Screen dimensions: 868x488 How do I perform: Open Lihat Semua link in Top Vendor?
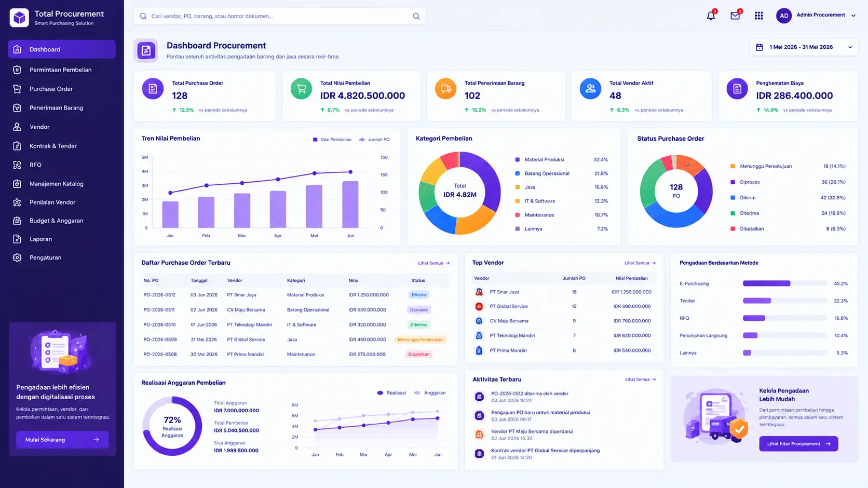point(640,263)
